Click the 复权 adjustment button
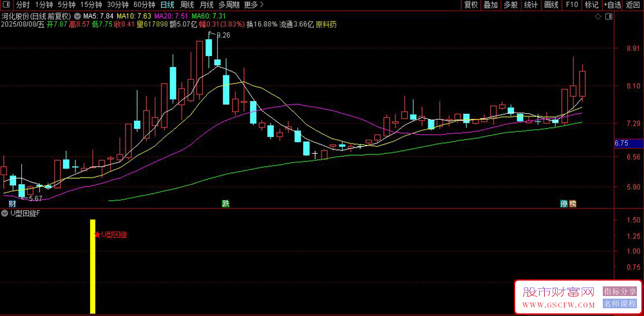The height and width of the screenshot is (316, 644). click(x=471, y=5)
